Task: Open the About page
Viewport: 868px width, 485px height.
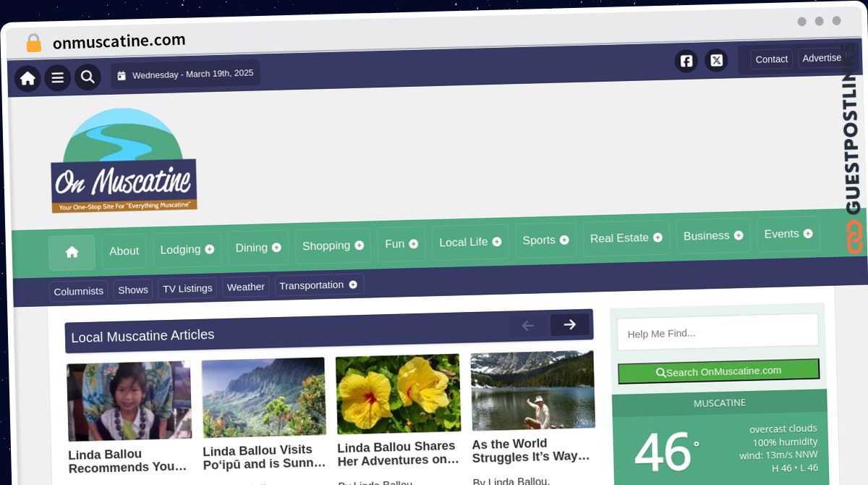Action: (x=124, y=251)
